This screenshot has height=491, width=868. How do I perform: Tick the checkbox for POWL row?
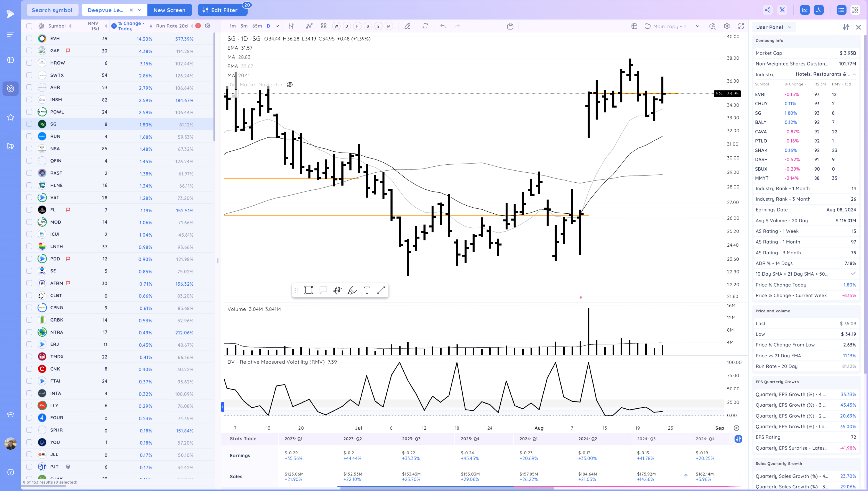coord(29,112)
